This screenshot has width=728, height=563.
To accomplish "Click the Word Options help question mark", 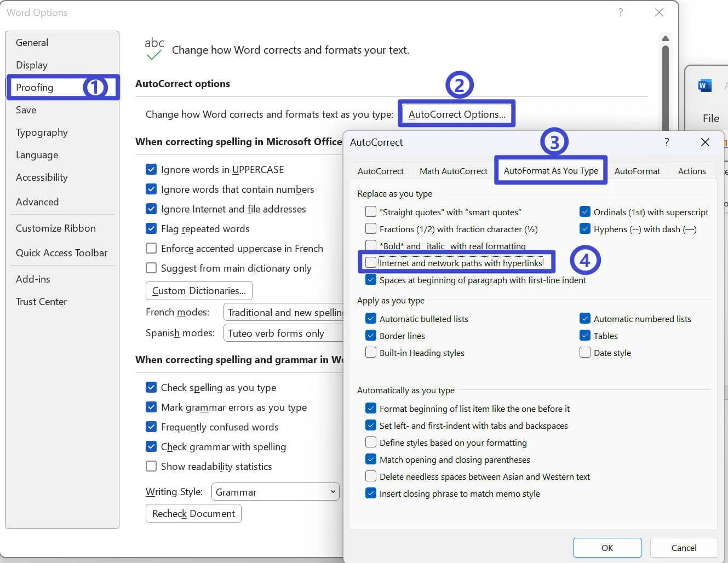I will click(621, 12).
